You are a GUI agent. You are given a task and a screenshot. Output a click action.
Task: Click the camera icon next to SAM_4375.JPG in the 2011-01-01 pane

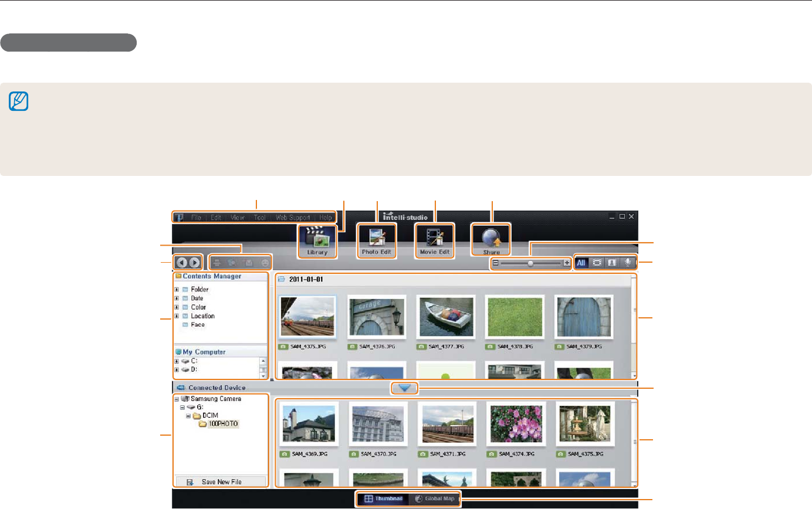(283, 347)
